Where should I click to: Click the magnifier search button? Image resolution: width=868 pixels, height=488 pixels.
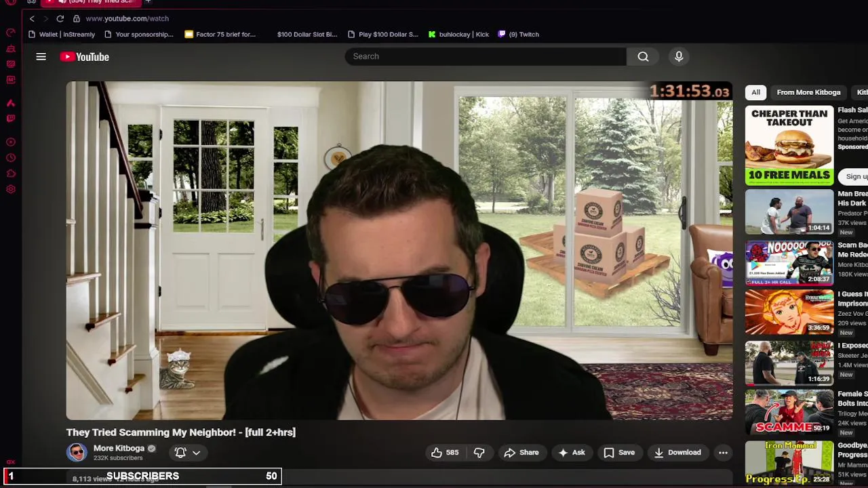coord(643,57)
